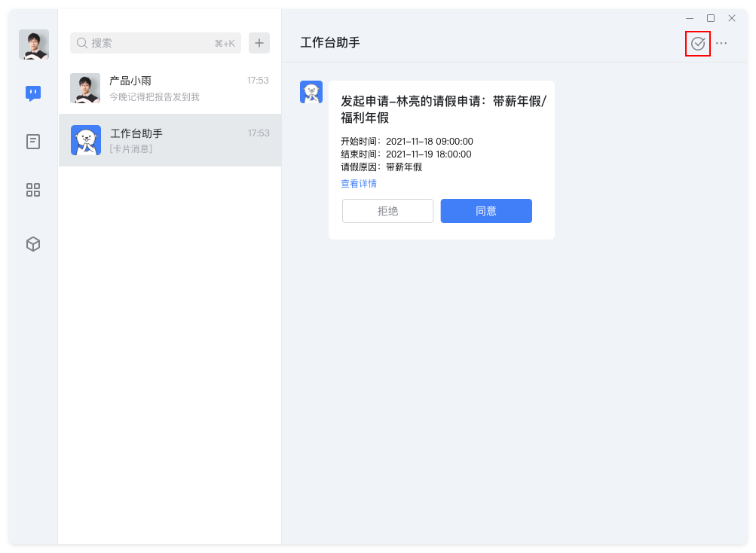Click 拒绝 to reject the leave request
This screenshot has height=553, width=756.
tap(387, 211)
